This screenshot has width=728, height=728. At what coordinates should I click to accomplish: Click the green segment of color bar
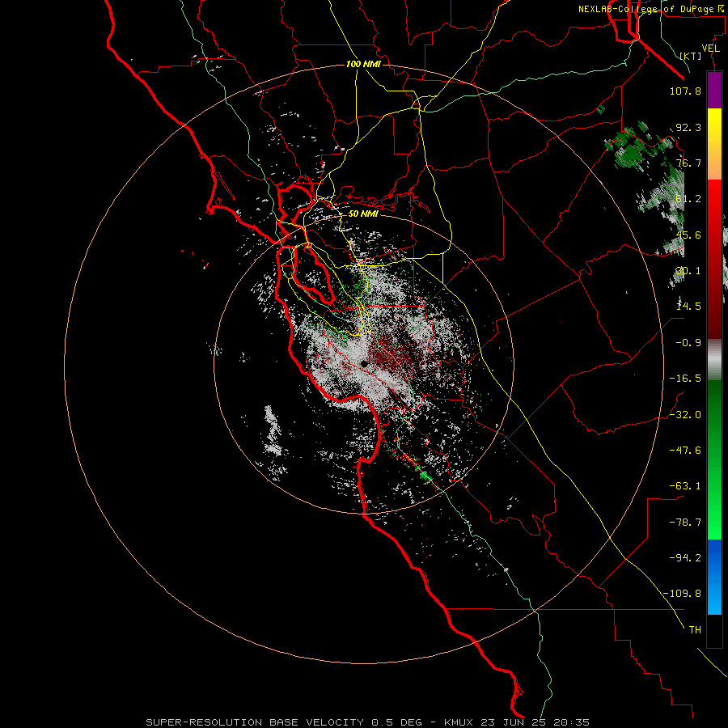714,459
